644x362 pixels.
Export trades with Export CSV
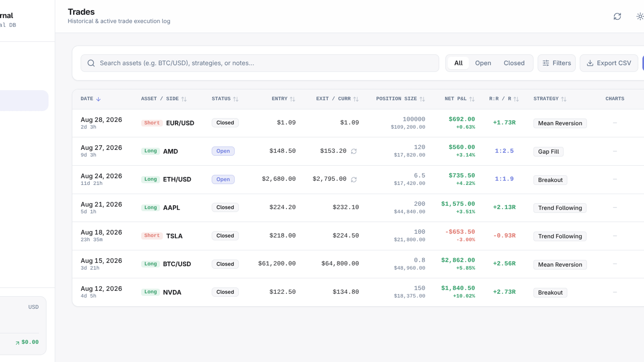[x=609, y=63]
